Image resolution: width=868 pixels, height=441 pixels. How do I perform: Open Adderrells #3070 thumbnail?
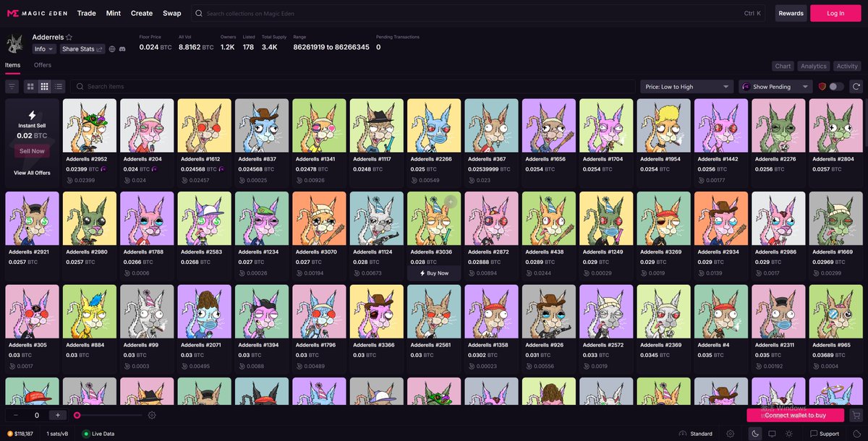click(x=319, y=218)
